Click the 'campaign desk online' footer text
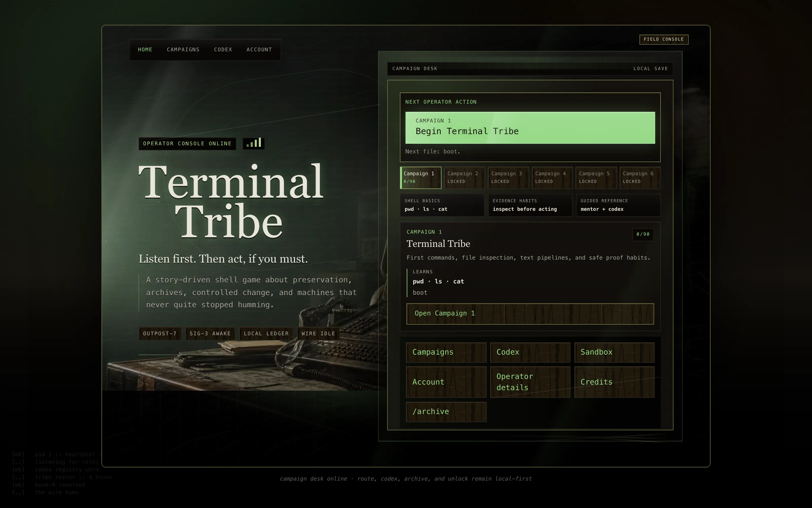 (406, 479)
